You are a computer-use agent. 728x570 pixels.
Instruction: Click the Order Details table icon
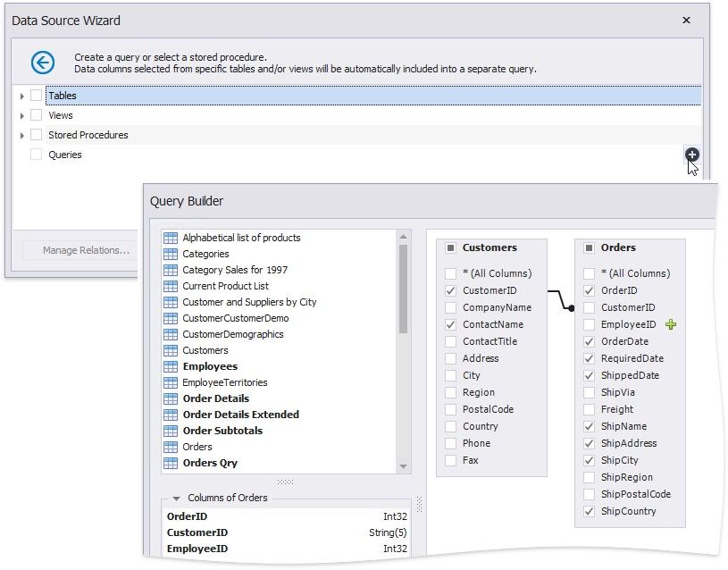(x=171, y=398)
